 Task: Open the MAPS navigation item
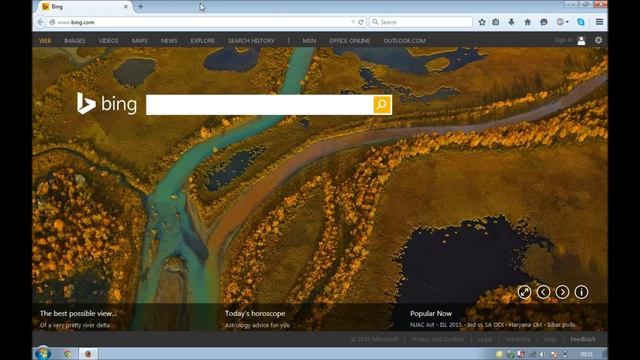point(140,41)
